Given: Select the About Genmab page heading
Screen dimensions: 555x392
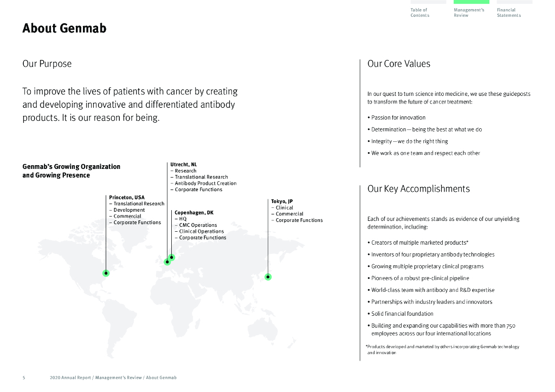Looking at the screenshot, I should 64,28.
